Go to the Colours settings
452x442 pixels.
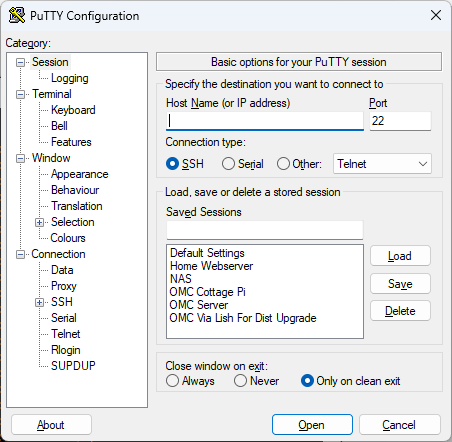coord(68,238)
